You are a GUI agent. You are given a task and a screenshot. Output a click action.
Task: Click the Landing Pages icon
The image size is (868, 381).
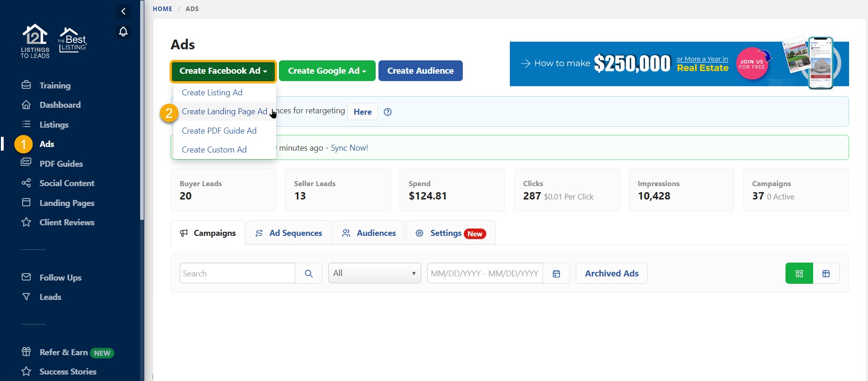(x=26, y=202)
